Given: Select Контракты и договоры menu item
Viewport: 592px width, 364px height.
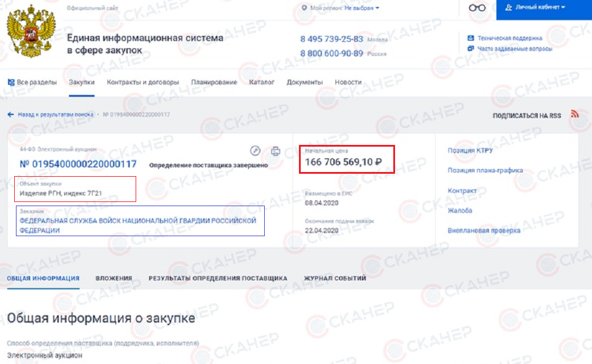Looking at the screenshot, I should (143, 82).
